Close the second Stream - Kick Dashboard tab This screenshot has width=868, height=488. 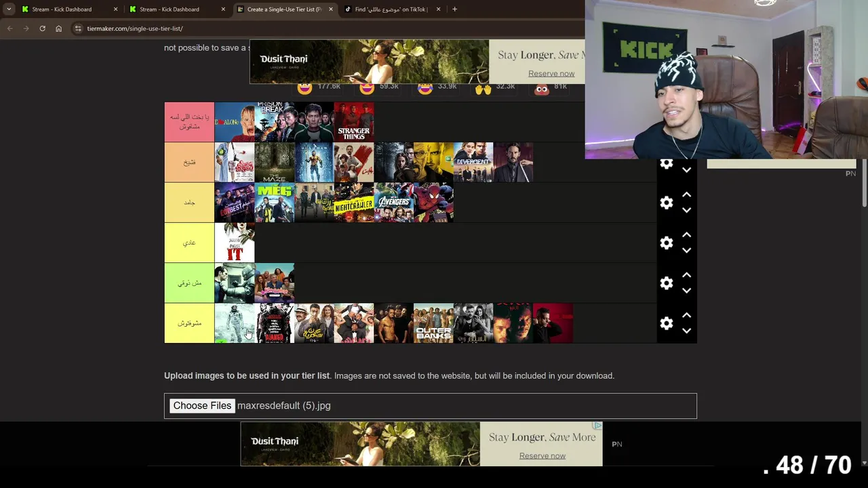click(223, 9)
